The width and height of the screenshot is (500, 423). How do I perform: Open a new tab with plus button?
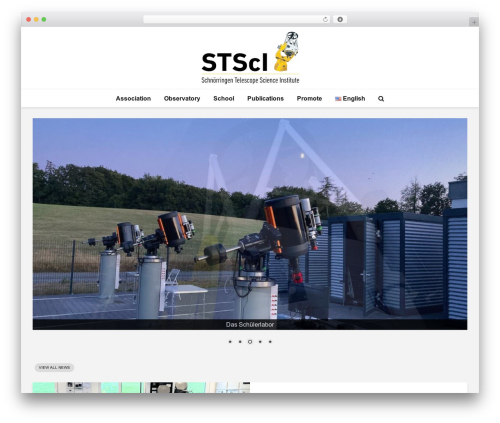[x=474, y=22]
